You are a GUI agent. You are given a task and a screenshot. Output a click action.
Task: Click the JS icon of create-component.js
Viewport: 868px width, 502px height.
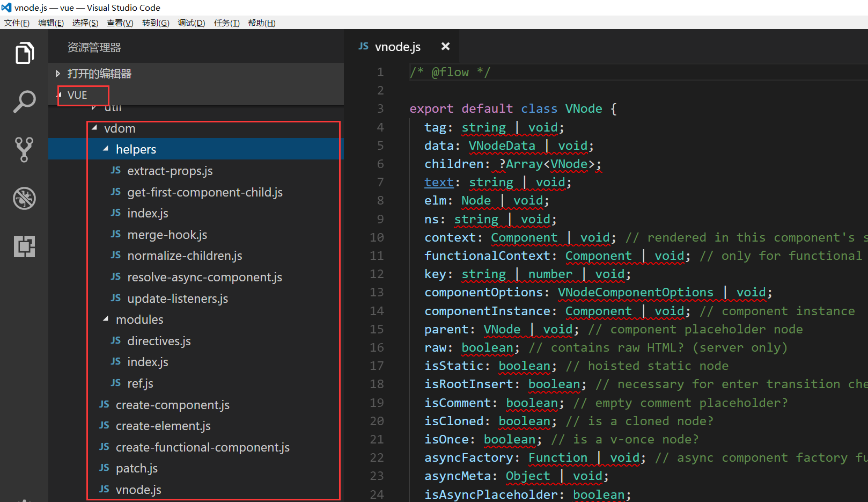(x=105, y=404)
